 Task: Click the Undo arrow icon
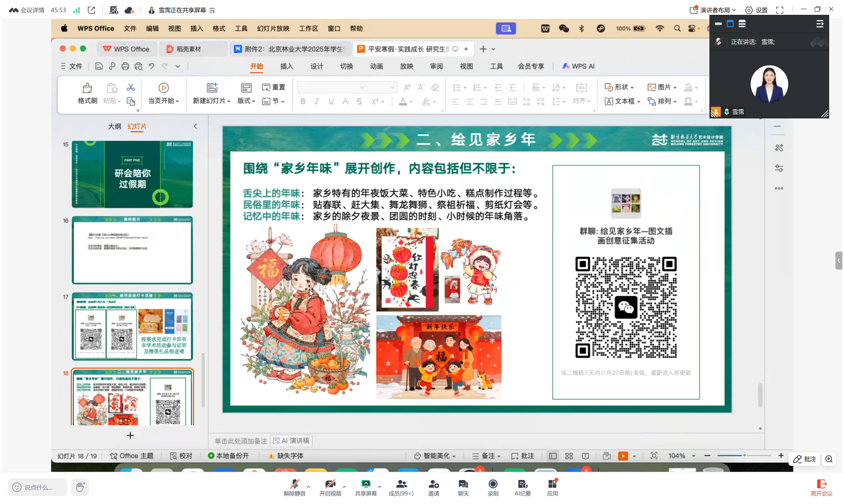tap(151, 67)
